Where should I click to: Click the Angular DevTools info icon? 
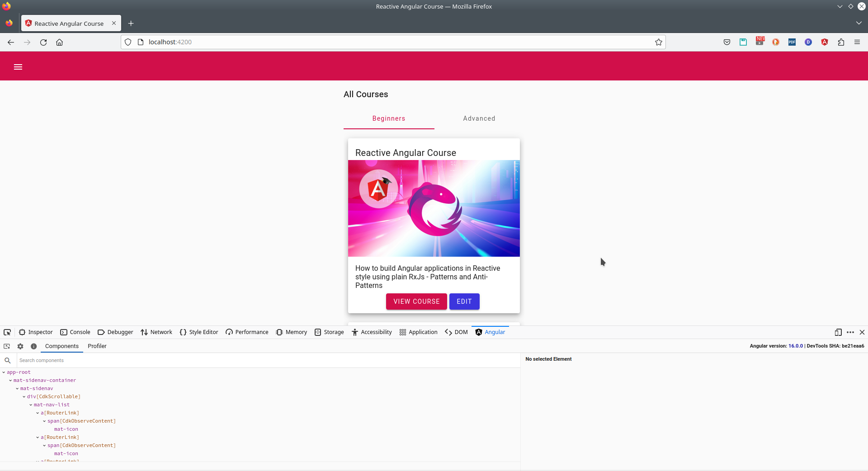33,346
